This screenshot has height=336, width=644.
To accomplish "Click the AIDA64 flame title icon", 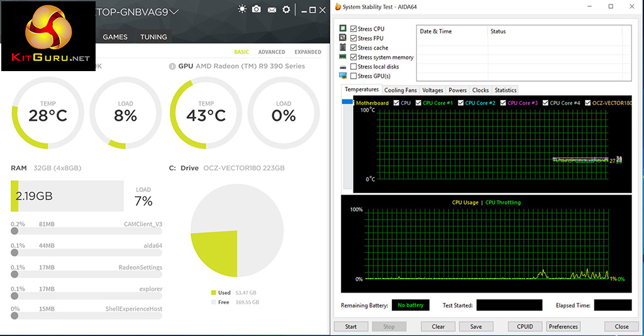I will [338, 6].
